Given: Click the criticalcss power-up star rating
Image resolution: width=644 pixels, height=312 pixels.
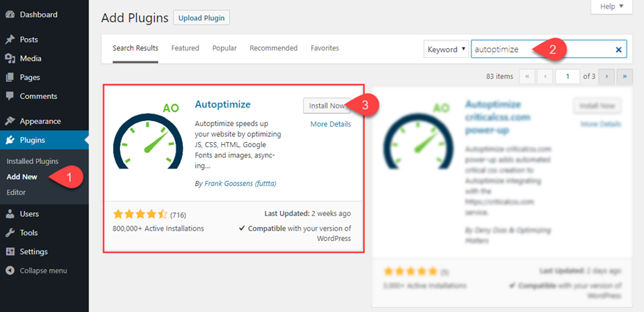Looking at the screenshot, I should tap(411, 271).
